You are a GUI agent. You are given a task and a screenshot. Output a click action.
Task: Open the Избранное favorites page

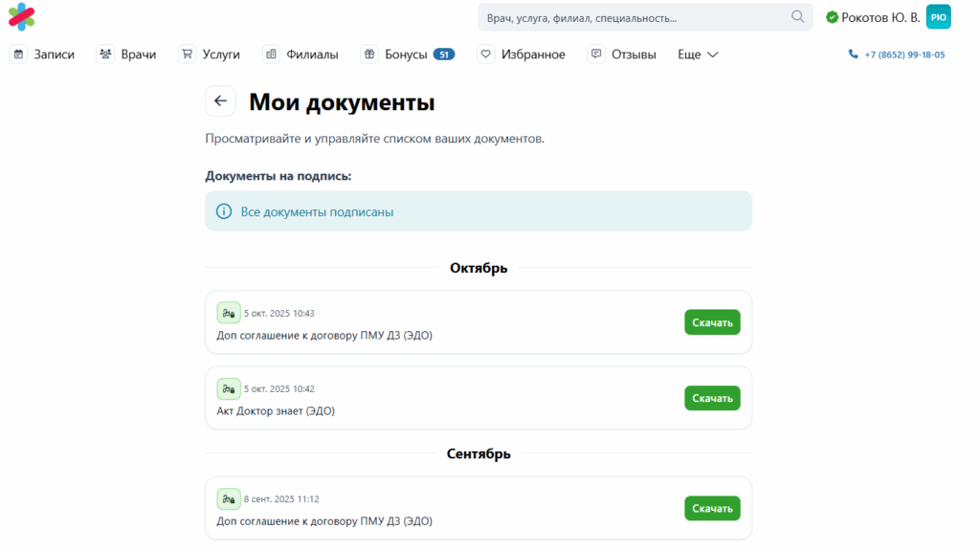(x=522, y=55)
